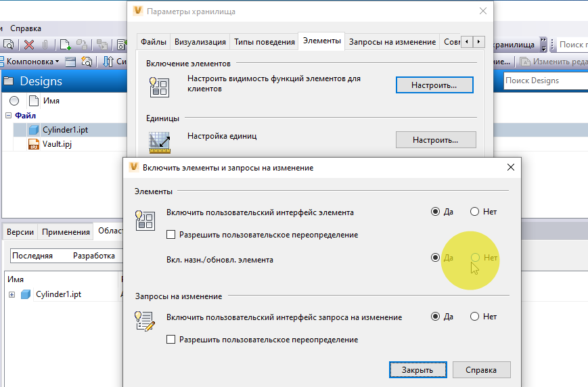Close the Параметры хранилища window
This screenshot has height=387, width=588.
point(483,12)
